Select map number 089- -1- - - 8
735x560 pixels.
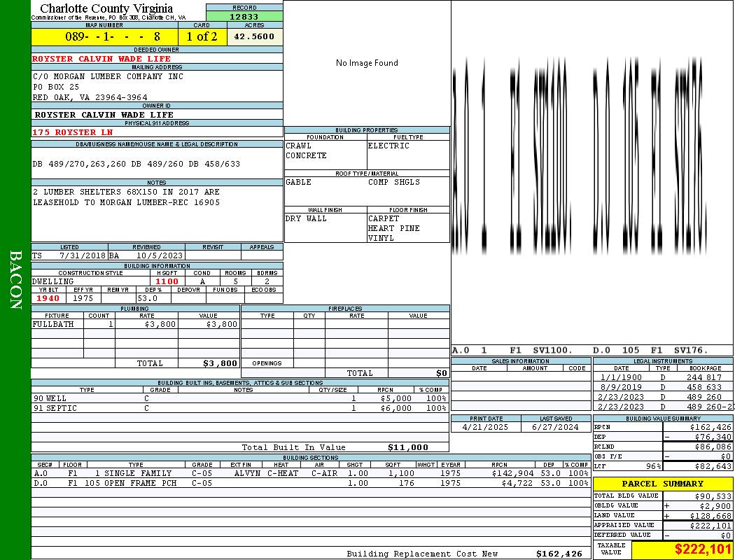tap(113, 36)
